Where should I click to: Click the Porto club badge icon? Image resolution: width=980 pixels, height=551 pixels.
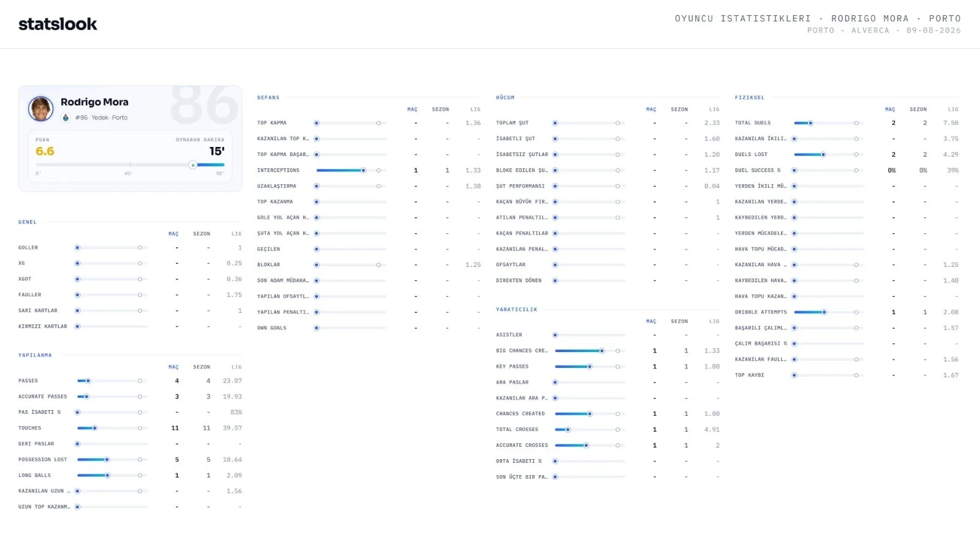pos(66,118)
